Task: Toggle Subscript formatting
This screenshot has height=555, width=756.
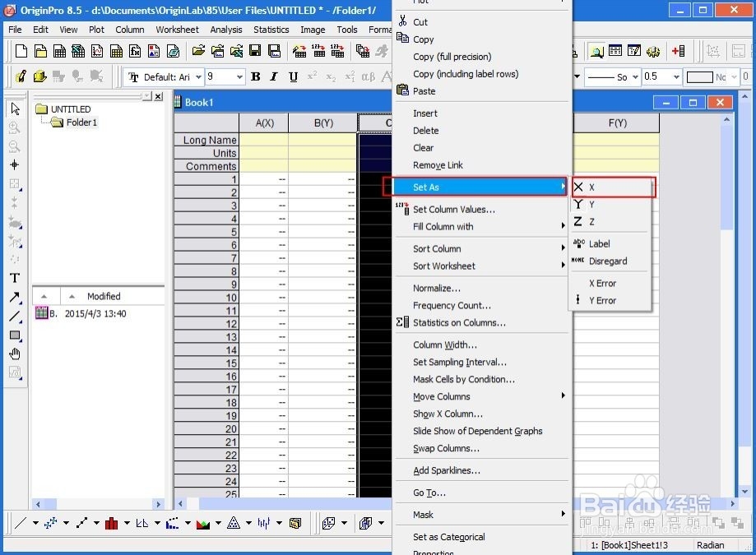Action: (331, 76)
